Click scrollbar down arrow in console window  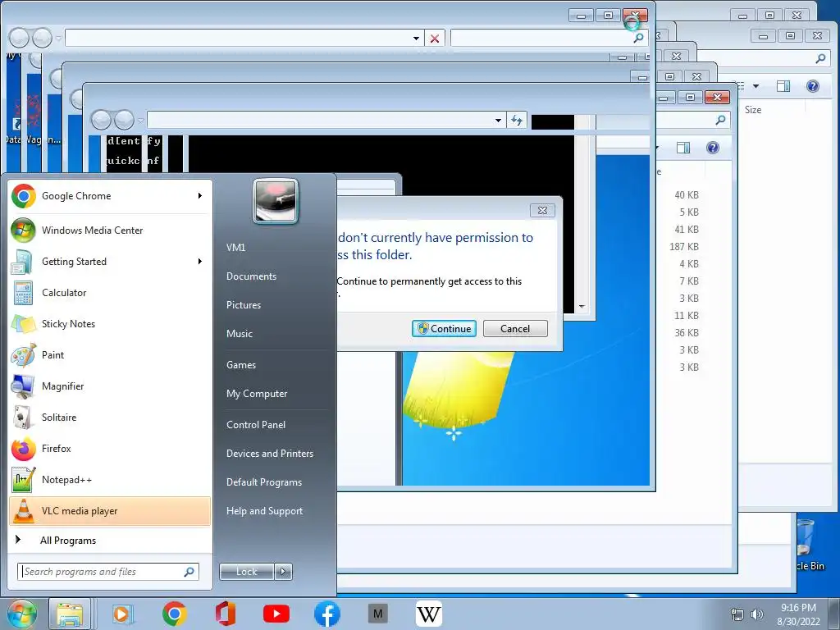click(x=582, y=307)
